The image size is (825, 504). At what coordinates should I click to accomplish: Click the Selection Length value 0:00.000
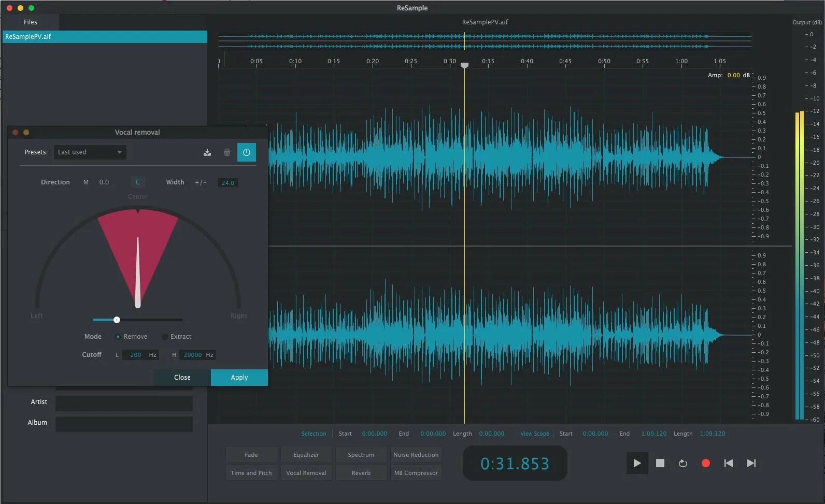pyautogui.click(x=492, y=434)
